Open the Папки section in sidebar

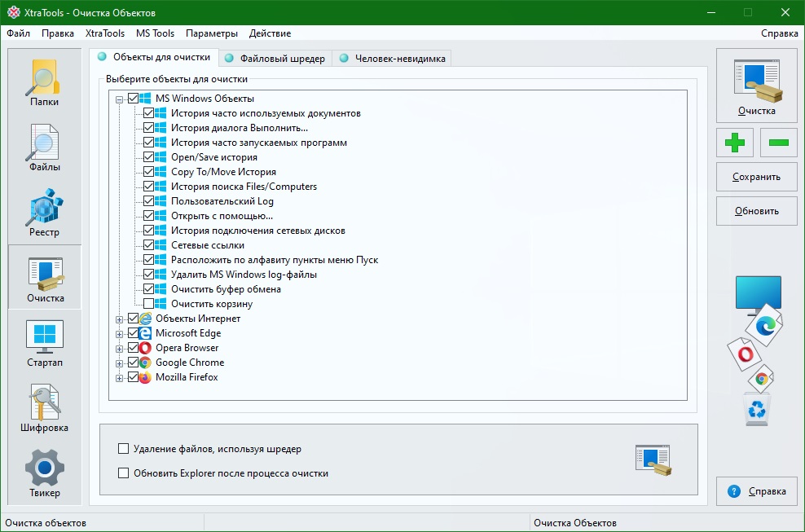(x=44, y=83)
